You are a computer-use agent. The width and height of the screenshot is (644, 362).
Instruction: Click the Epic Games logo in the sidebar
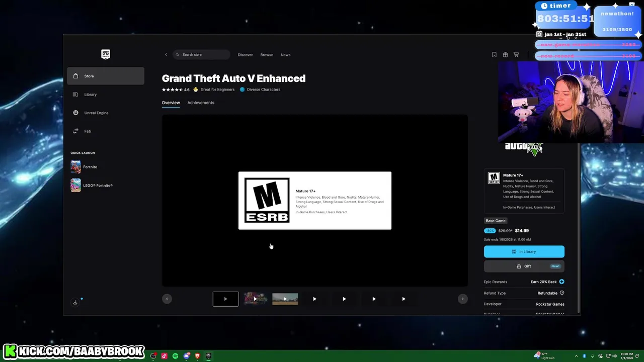pos(105,54)
